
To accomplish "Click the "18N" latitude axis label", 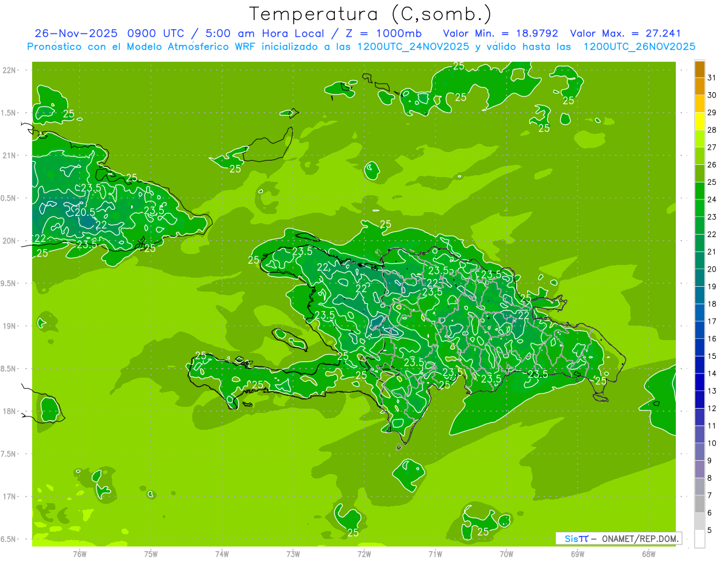I will 10,411.
